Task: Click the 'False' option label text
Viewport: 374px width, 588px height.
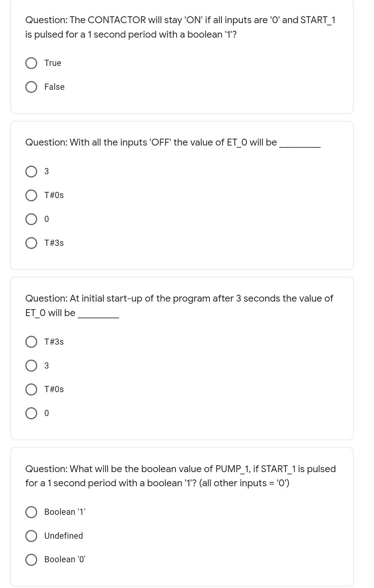Action: click(54, 87)
